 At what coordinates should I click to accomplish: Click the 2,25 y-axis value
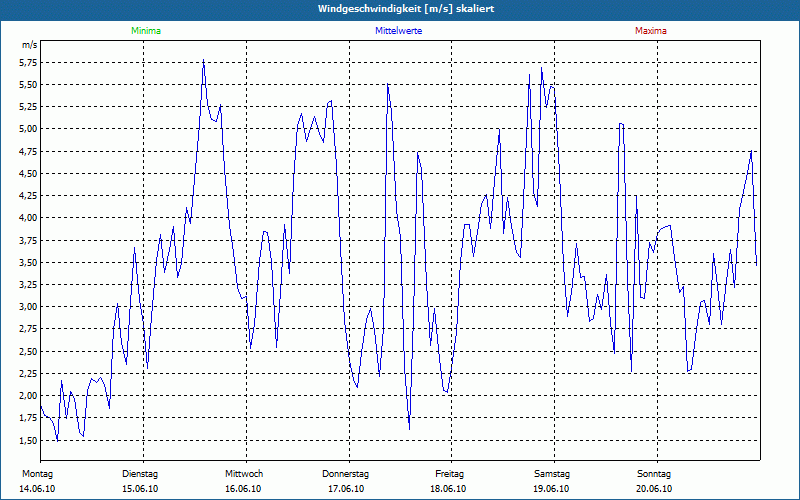(x=29, y=373)
